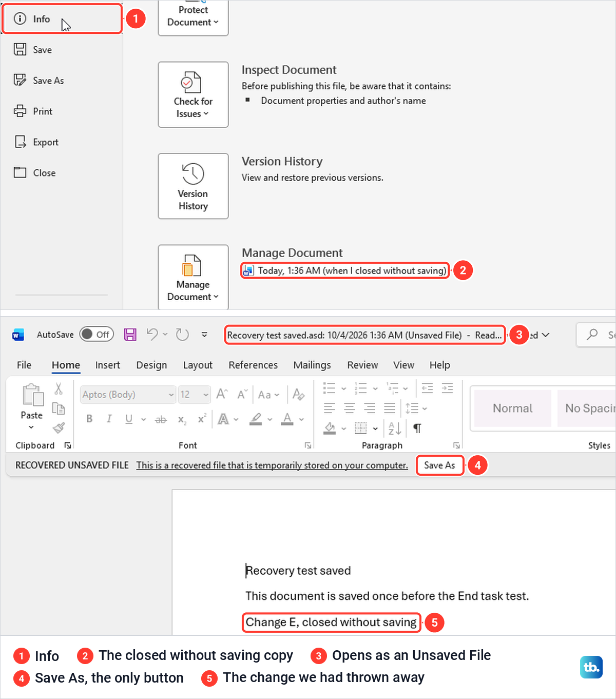
Task: Click Decrease Indent icon
Action: point(427,388)
